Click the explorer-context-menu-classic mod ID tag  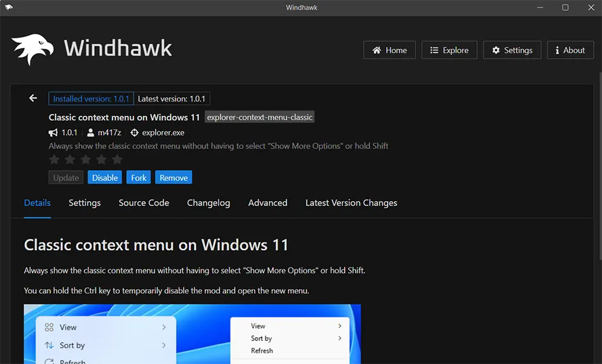tap(259, 117)
